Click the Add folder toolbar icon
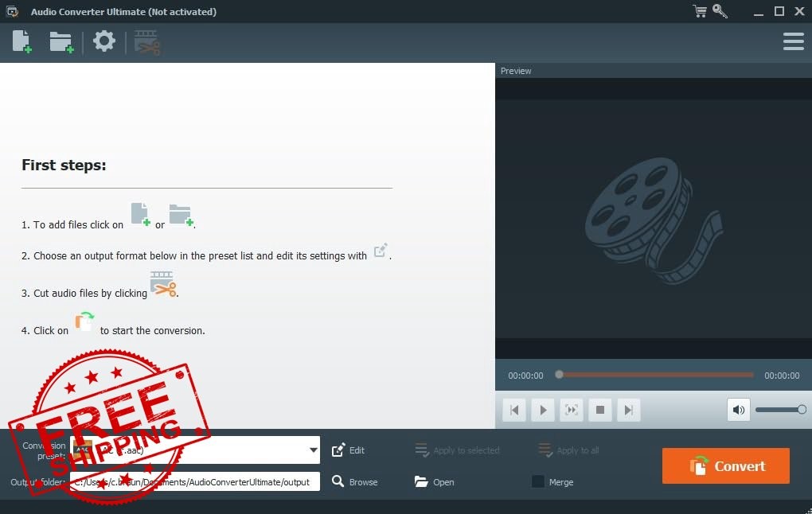 point(61,42)
